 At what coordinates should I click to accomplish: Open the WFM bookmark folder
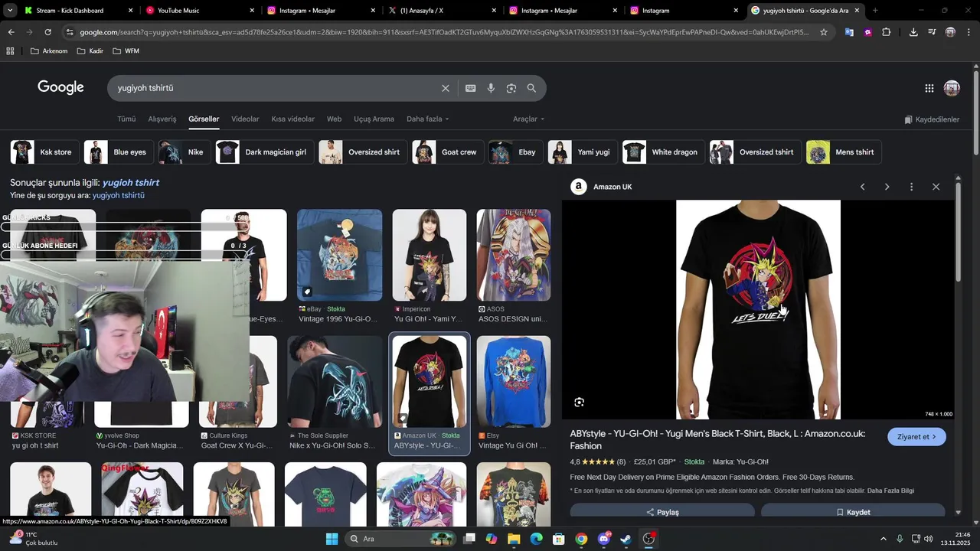tap(126, 51)
